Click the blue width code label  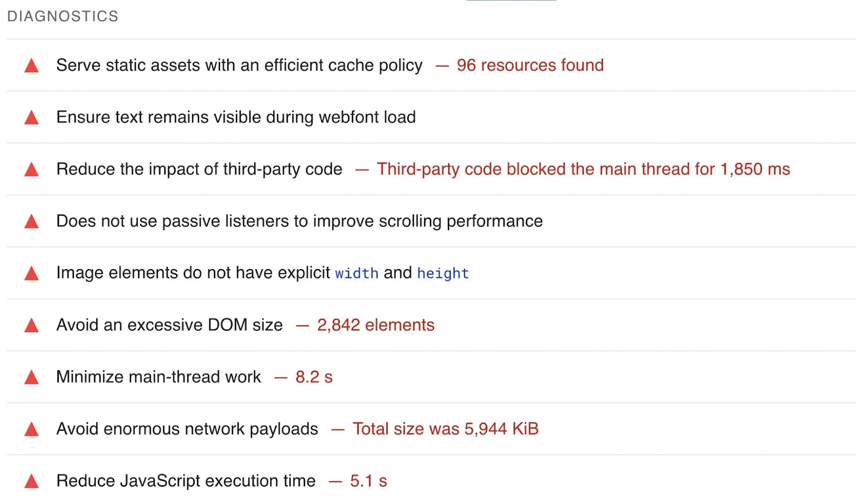click(357, 273)
